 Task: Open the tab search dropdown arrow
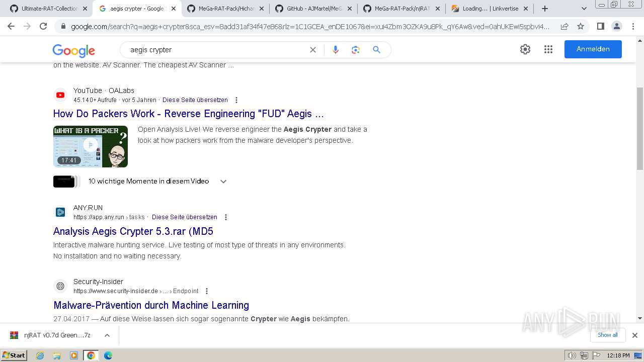584,9
